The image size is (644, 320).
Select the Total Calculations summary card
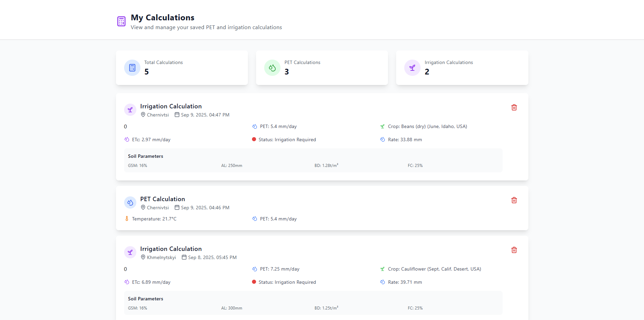(182, 68)
